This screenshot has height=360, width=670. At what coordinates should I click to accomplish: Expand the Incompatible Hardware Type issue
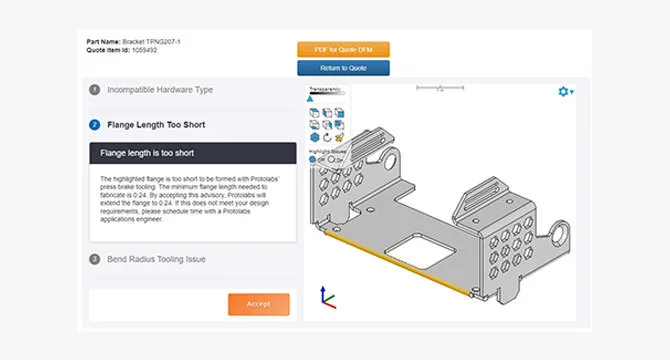pyautogui.click(x=160, y=90)
